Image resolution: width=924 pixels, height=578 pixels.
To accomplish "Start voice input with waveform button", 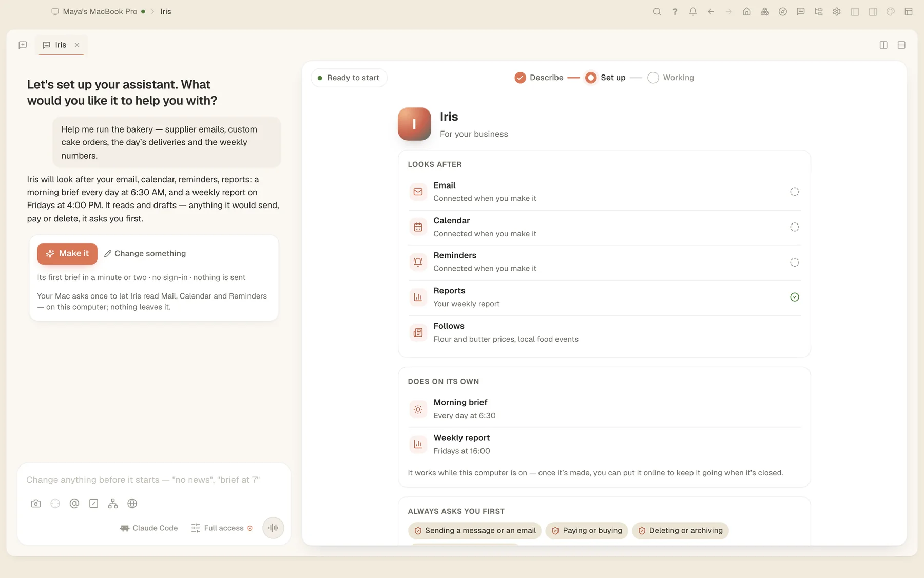I will [273, 528].
